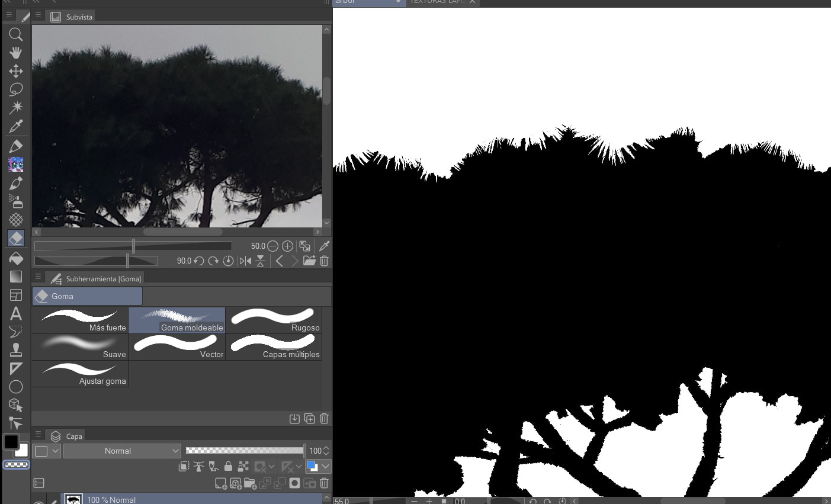831x504 pixels.
Task: Delete the current subview image
Action: pyautogui.click(x=324, y=261)
